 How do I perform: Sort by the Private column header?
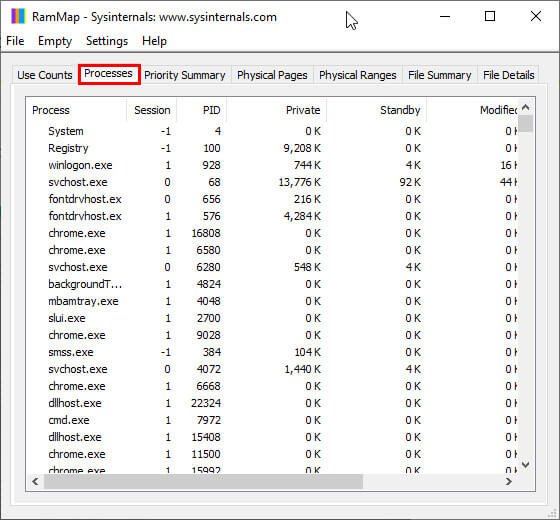coord(276,110)
